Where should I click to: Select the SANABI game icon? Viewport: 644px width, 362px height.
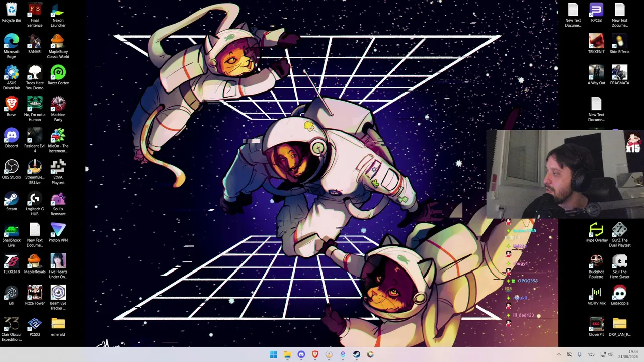point(35,44)
